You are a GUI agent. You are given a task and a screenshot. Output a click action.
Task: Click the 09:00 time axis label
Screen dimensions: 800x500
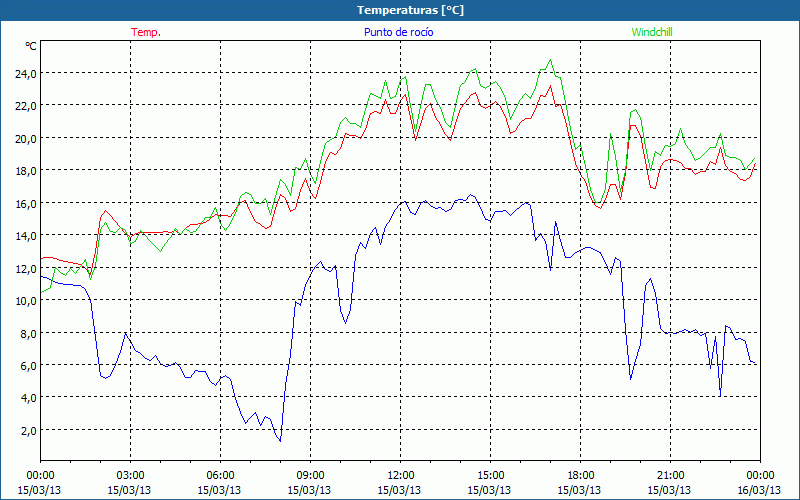pos(309,476)
